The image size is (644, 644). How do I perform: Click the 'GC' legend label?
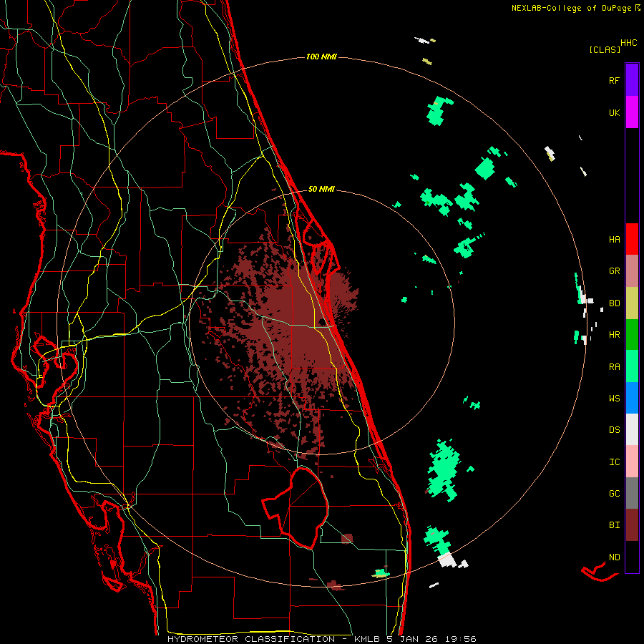614,494
